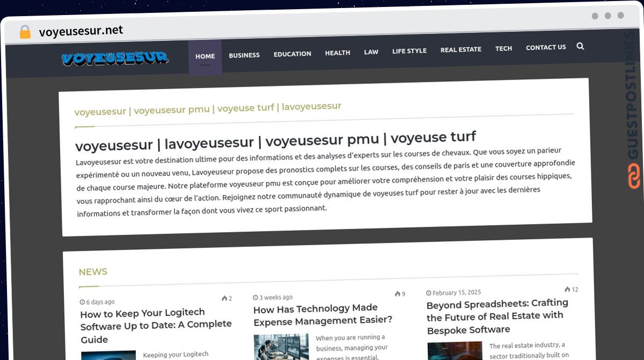Screen dimensions: 644x360
Task: Open the Logitech Software article headline
Action: [x=156, y=326]
